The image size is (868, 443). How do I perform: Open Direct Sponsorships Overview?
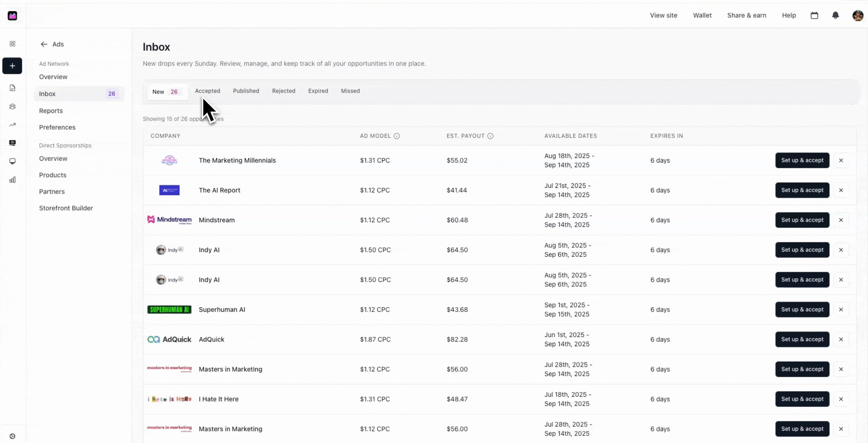tap(53, 159)
